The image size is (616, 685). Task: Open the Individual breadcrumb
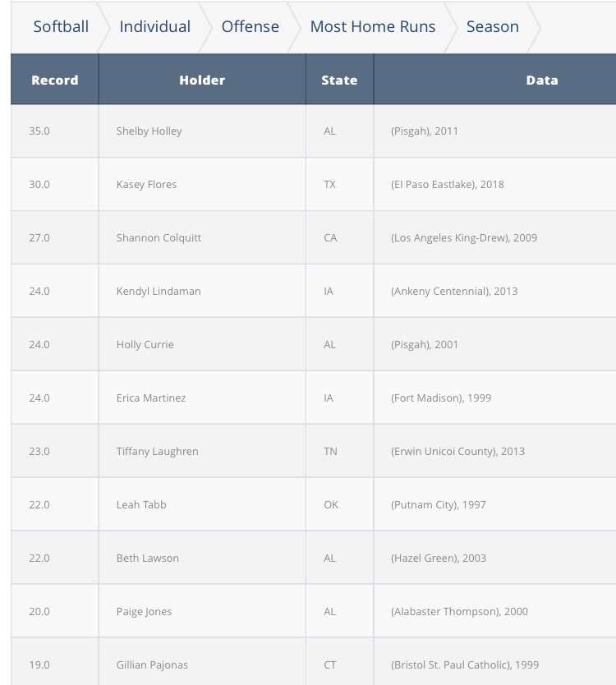[154, 26]
